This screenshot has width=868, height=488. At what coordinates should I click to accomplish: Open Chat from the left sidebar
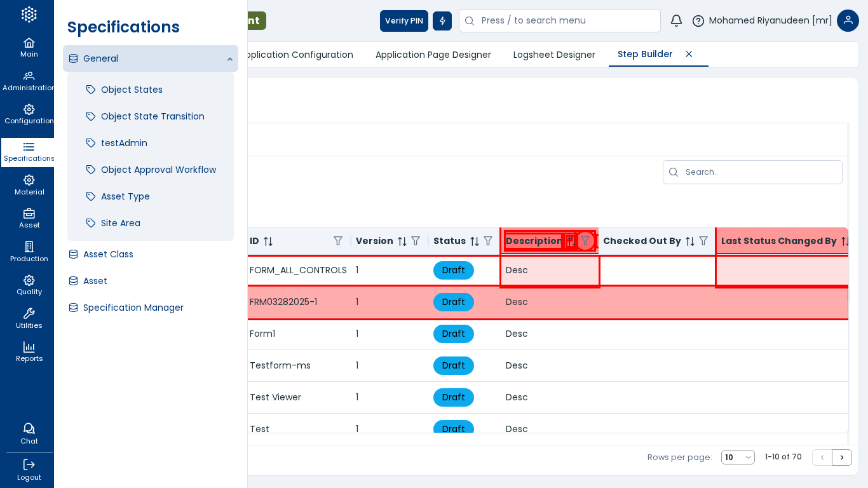[29, 434]
